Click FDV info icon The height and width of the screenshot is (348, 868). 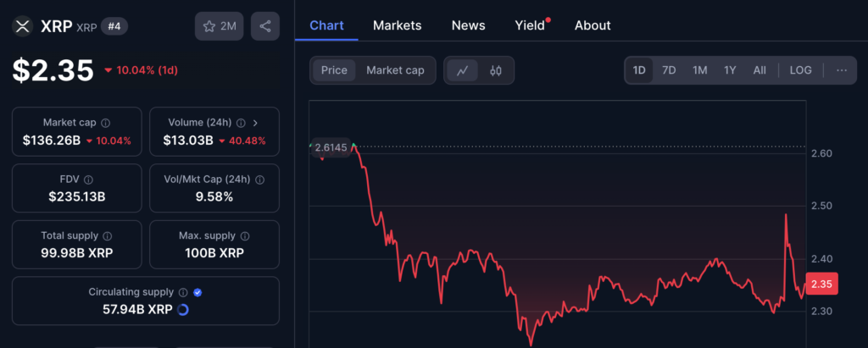click(x=89, y=180)
